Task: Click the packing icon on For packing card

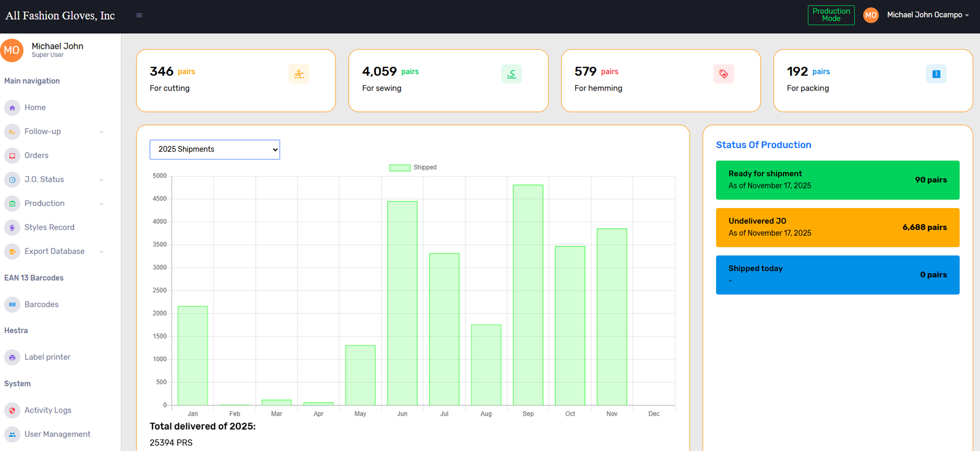Action: [936, 74]
